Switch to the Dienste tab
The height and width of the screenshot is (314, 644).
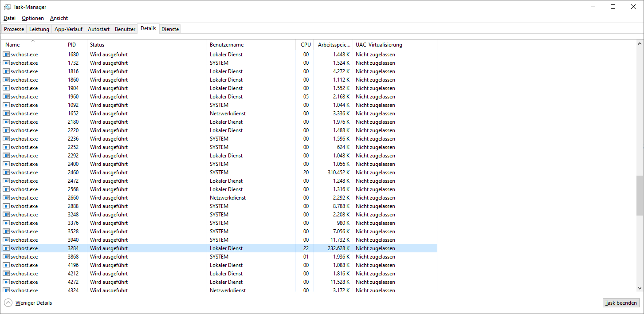(x=170, y=29)
